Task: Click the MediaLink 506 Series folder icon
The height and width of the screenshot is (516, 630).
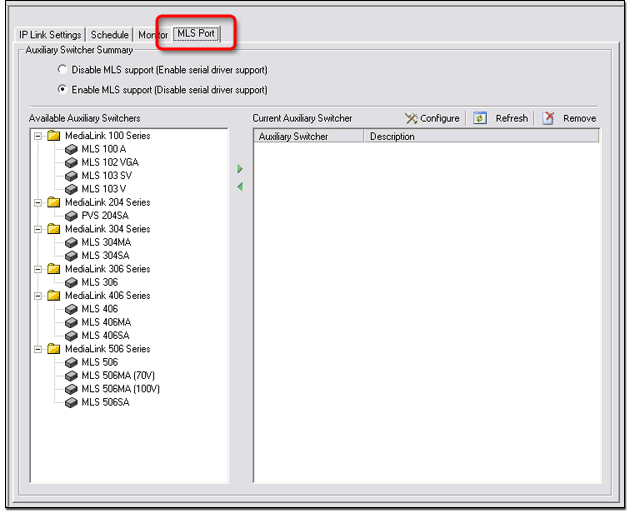Action: pos(54,349)
